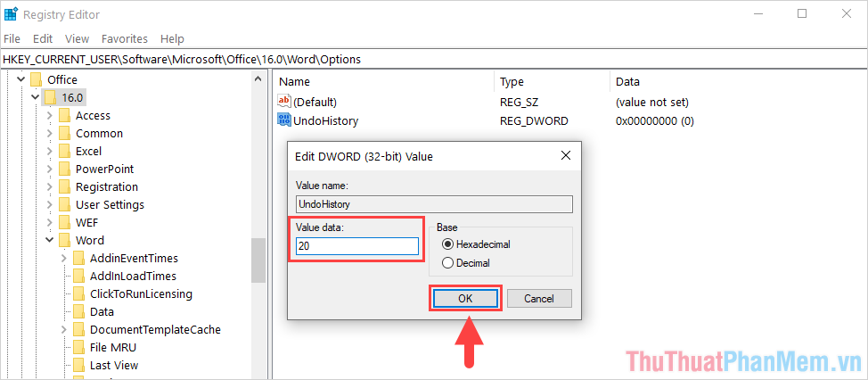
Task: Expand the DocumentTemplateCache key
Action: pyautogui.click(x=64, y=329)
